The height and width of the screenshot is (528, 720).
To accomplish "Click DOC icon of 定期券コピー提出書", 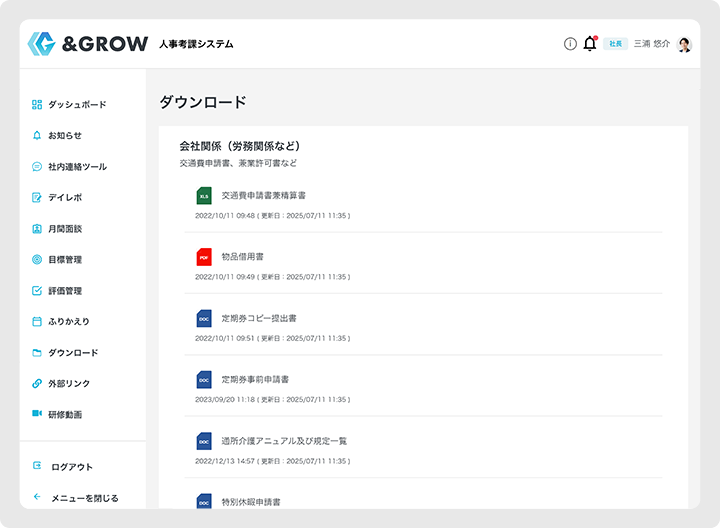I will (204, 318).
